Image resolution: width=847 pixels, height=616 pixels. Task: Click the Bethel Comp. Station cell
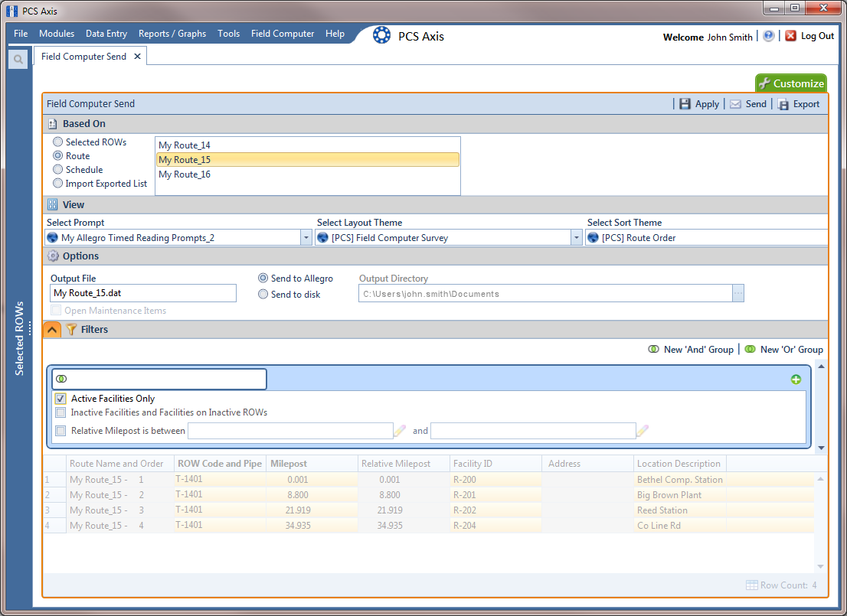coord(679,480)
